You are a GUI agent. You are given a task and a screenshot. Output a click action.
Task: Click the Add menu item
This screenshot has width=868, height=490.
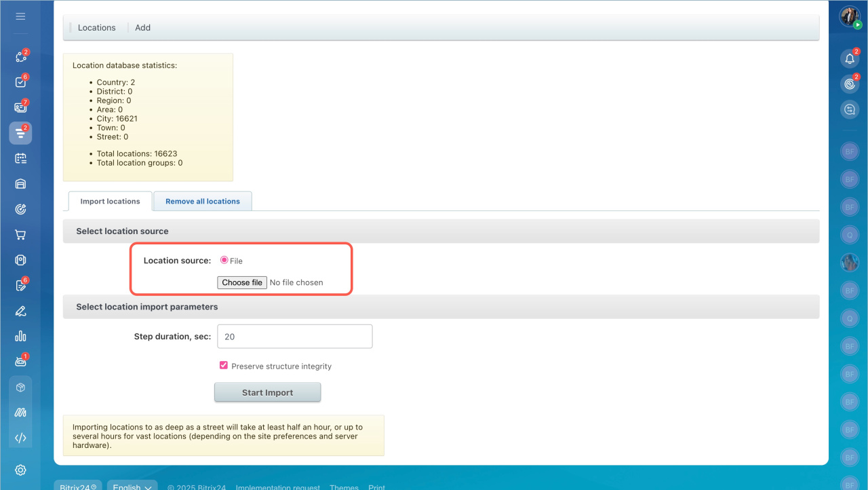click(142, 28)
